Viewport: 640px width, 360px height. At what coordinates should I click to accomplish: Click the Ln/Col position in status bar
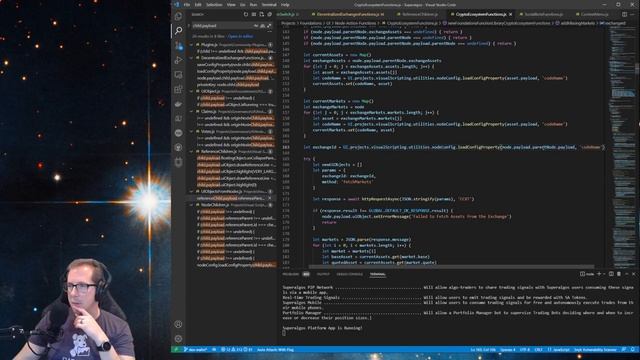click(x=483, y=350)
